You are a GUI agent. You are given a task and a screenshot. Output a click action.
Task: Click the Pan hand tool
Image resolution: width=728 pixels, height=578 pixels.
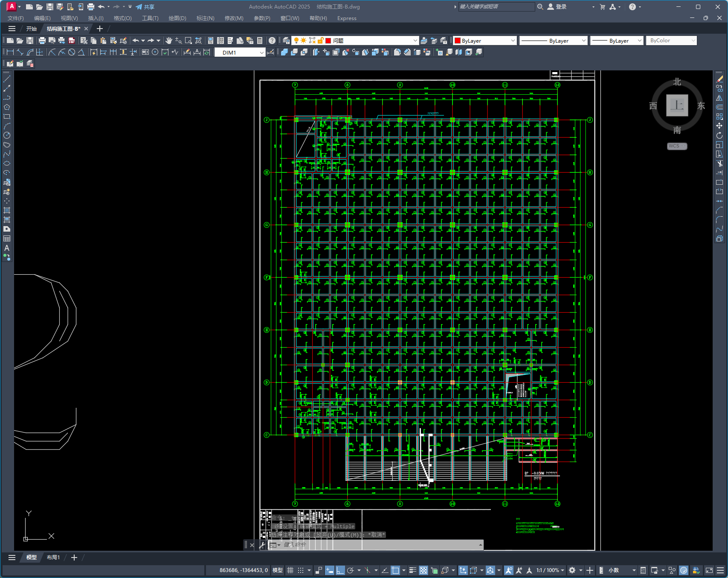[x=169, y=41]
